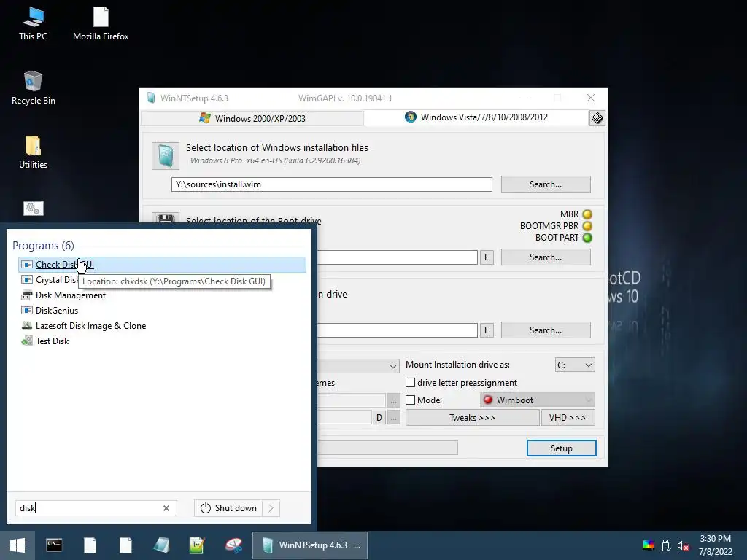This screenshot has height=560, width=747.
Task: Expand shut down options arrow
Action: click(x=271, y=508)
